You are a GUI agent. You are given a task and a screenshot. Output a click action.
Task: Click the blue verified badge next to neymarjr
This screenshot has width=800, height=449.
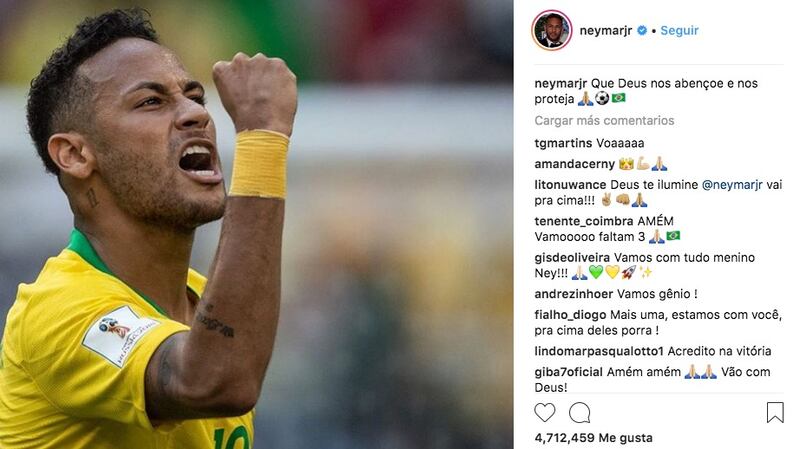[x=642, y=31]
